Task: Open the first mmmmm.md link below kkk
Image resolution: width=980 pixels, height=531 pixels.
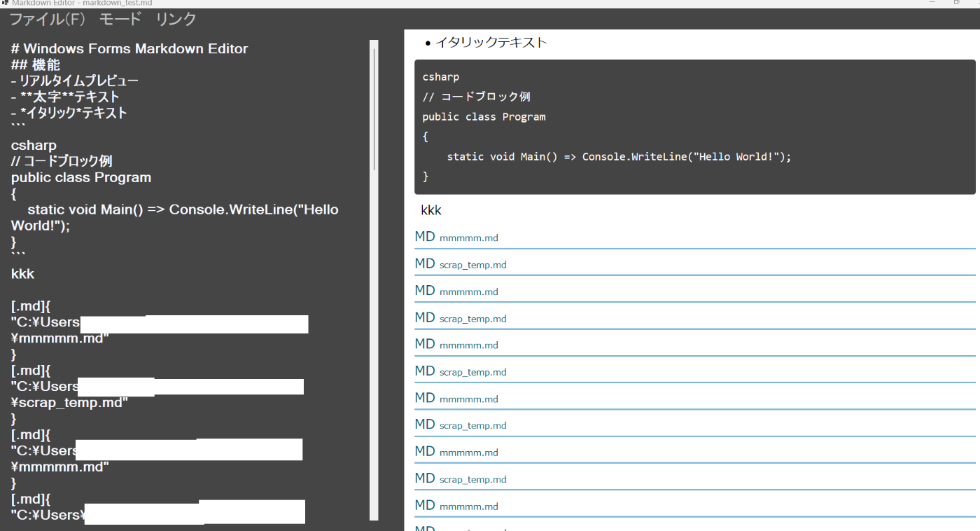Action: [468, 237]
